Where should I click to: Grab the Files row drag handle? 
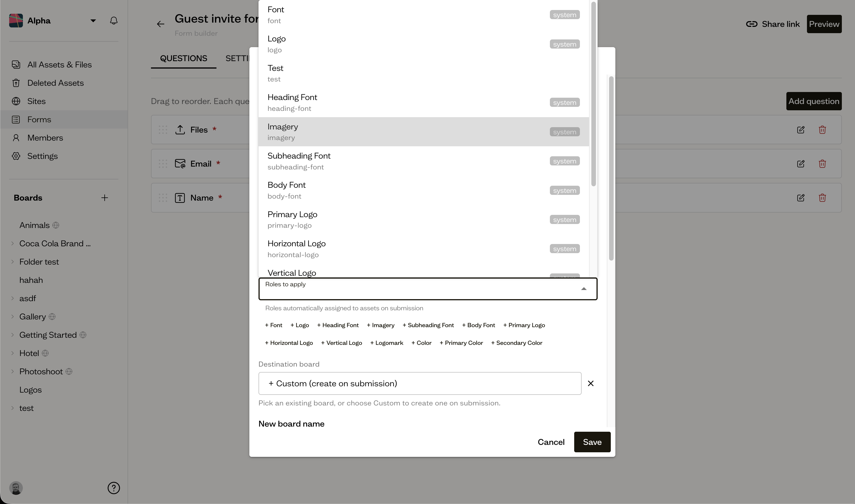click(163, 130)
